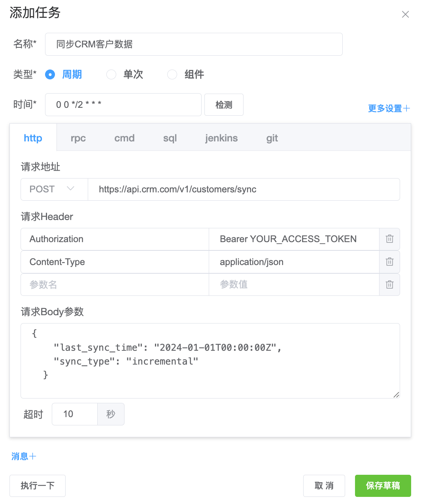Screen dimensions: 423x504
Task: Click the 取消 button
Action: tap(324, 485)
